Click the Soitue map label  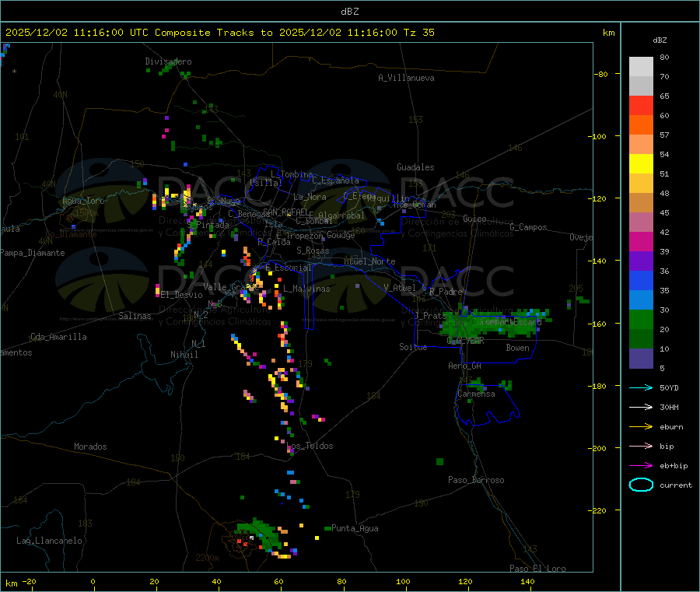(x=414, y=347)
